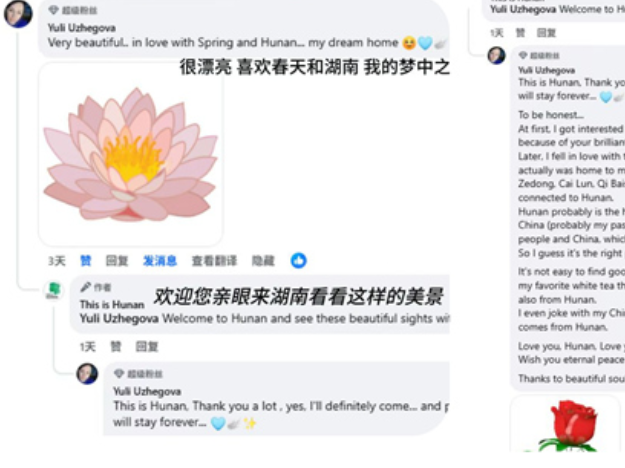Click 查看翻译 to view translation

pos(214,261)
